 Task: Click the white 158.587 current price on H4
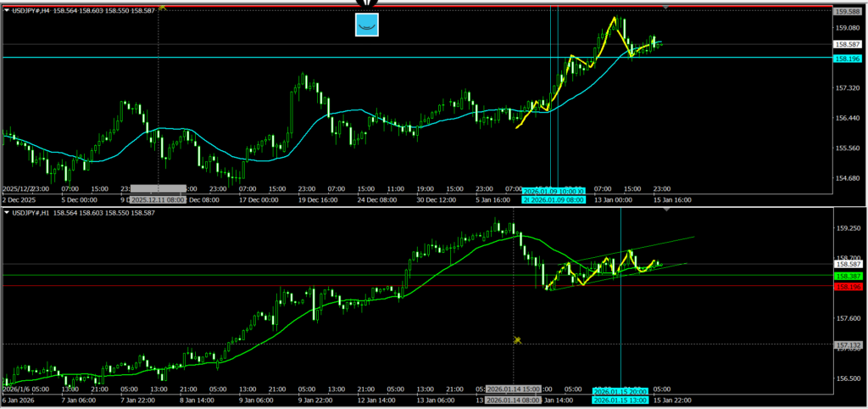tap(849, 44)
